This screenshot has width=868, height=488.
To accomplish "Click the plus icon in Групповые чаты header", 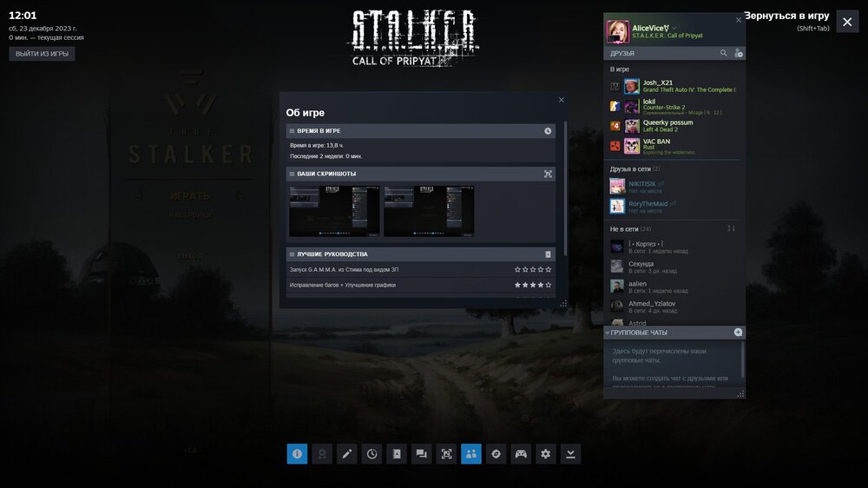I will (x=738, y=333).
